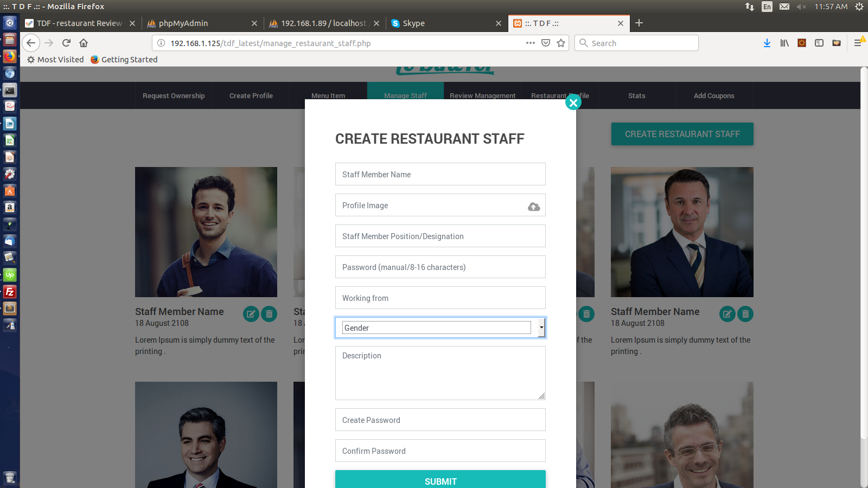Click the muted volume indicator
868x488 pixels.
pyautogui.click(x=801, y=7)
